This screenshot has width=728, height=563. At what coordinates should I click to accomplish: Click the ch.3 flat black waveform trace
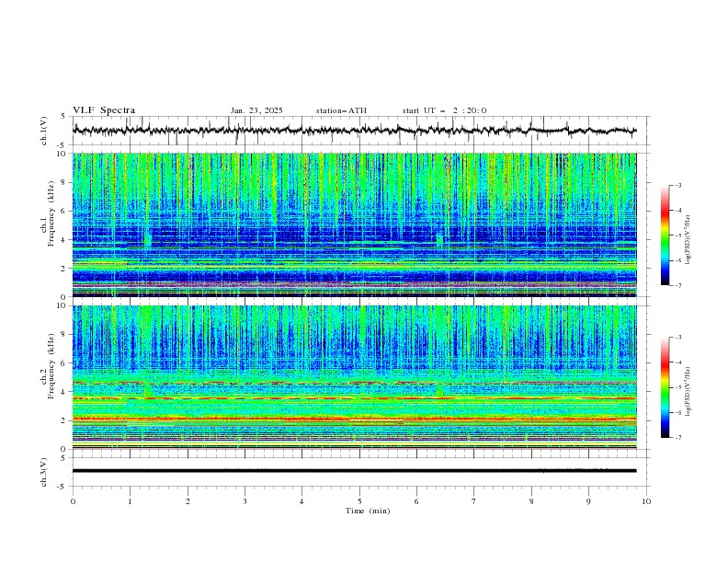pyautogui.click(x=354, y=471)
